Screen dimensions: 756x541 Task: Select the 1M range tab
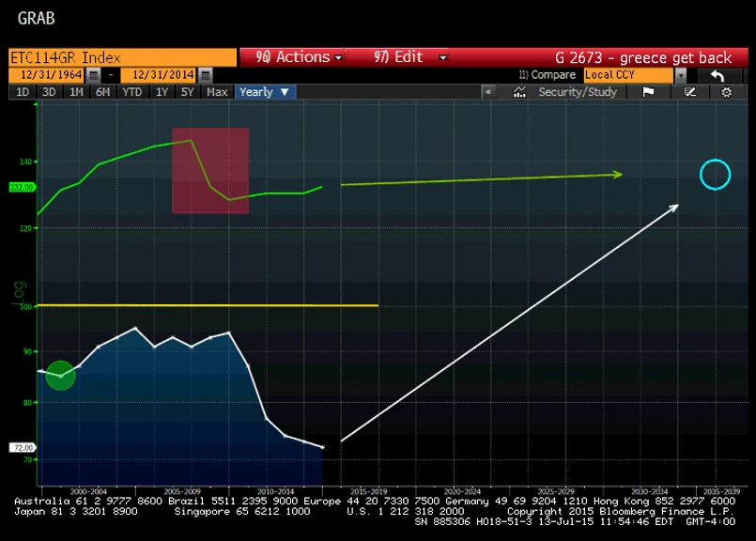(x=76, y=92)
